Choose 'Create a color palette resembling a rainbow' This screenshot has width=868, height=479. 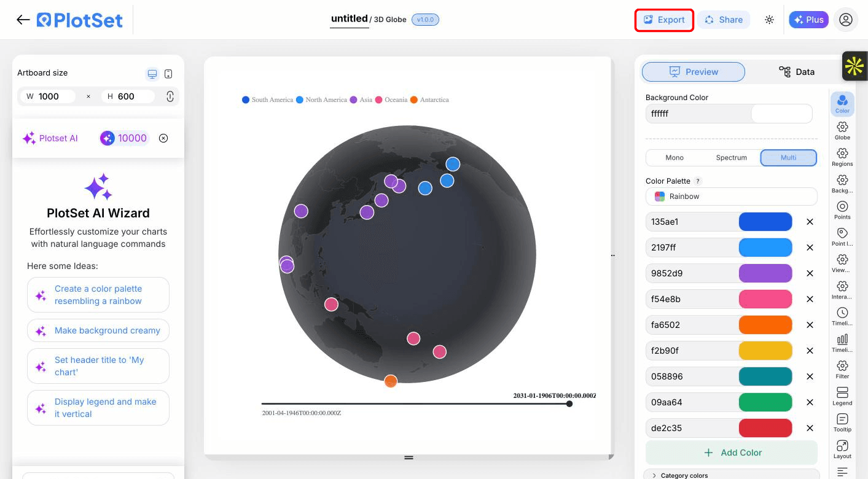click(x=98, y=295)
